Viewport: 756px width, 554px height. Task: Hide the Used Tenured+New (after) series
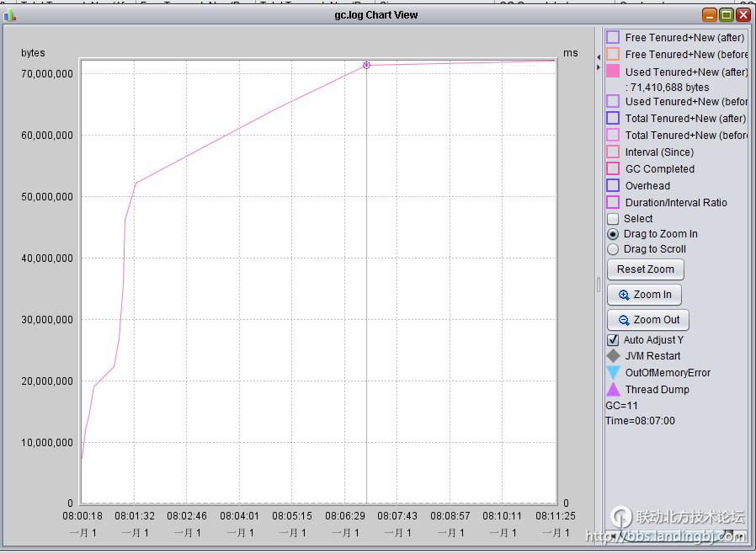point(613,72)
